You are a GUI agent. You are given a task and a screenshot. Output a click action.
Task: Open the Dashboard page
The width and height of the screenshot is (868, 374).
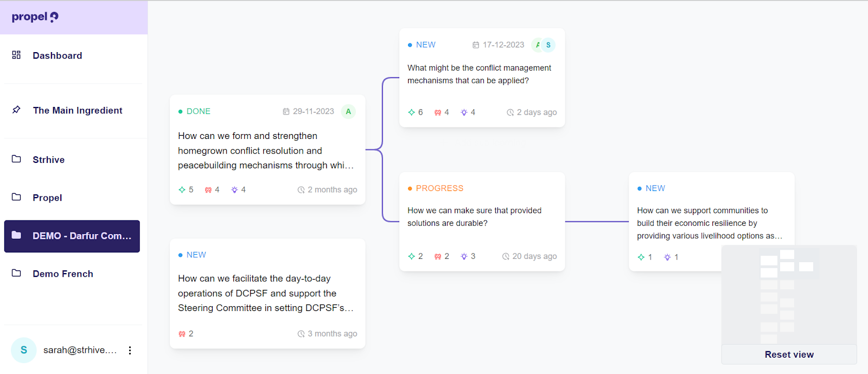[58, 55]
